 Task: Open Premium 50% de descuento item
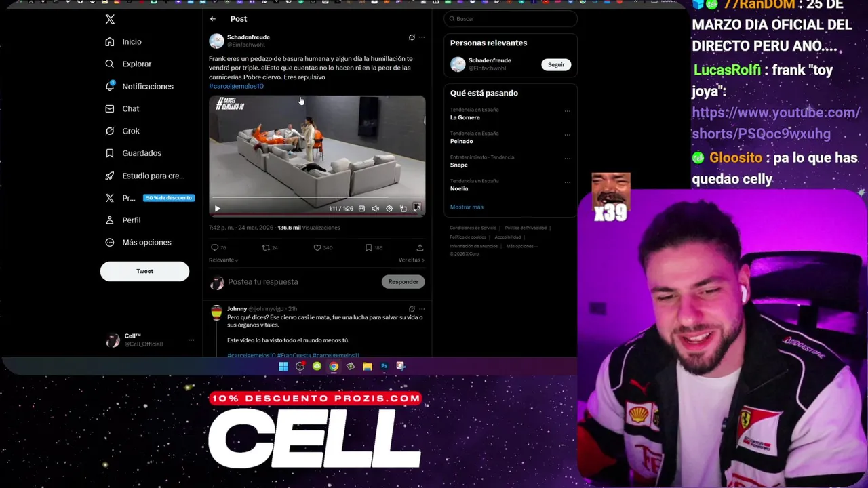[149, 198]
